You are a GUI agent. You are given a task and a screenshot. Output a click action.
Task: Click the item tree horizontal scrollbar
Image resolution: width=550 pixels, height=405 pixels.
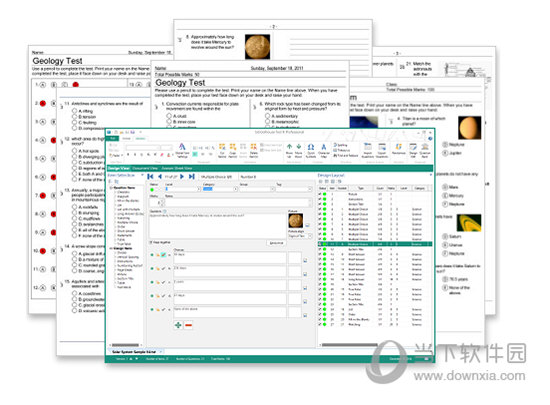pos(126,345)
